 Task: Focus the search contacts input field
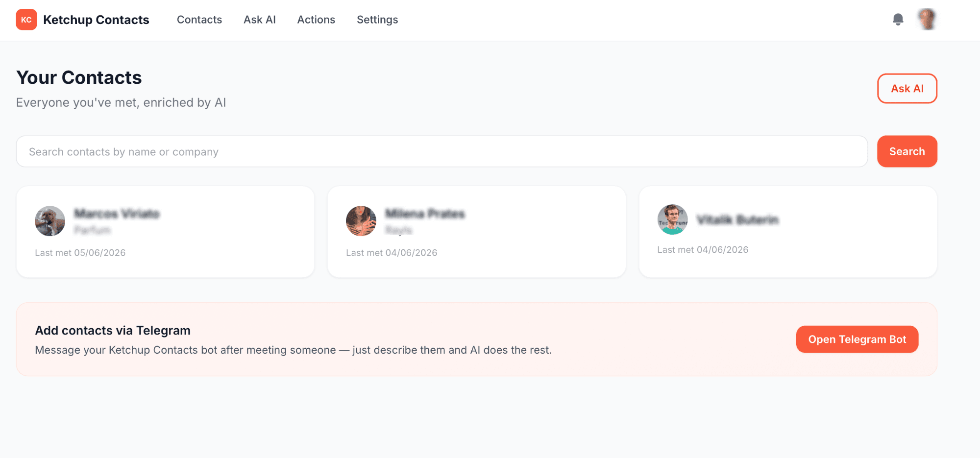pos(442,152)
